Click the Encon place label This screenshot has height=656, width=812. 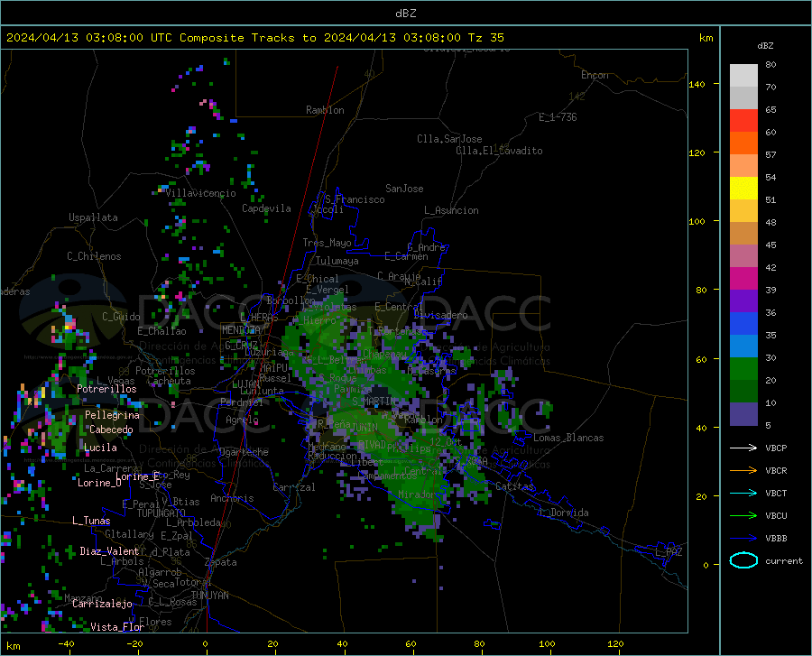595,75
